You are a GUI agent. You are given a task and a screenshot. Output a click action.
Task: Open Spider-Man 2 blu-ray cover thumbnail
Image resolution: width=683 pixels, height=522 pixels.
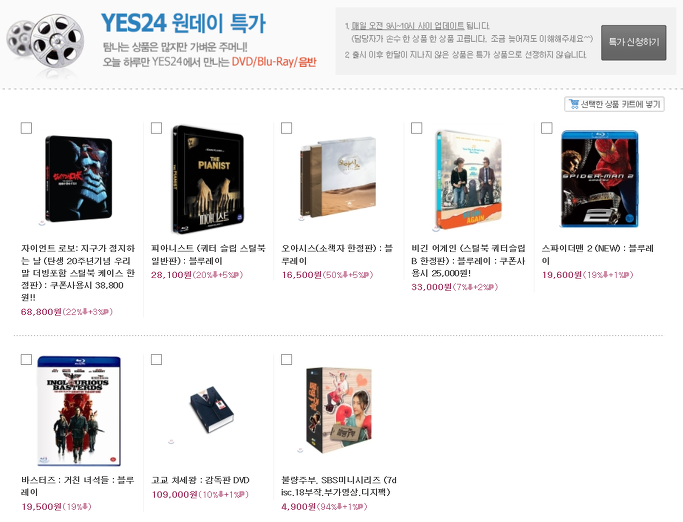point(599,179)
